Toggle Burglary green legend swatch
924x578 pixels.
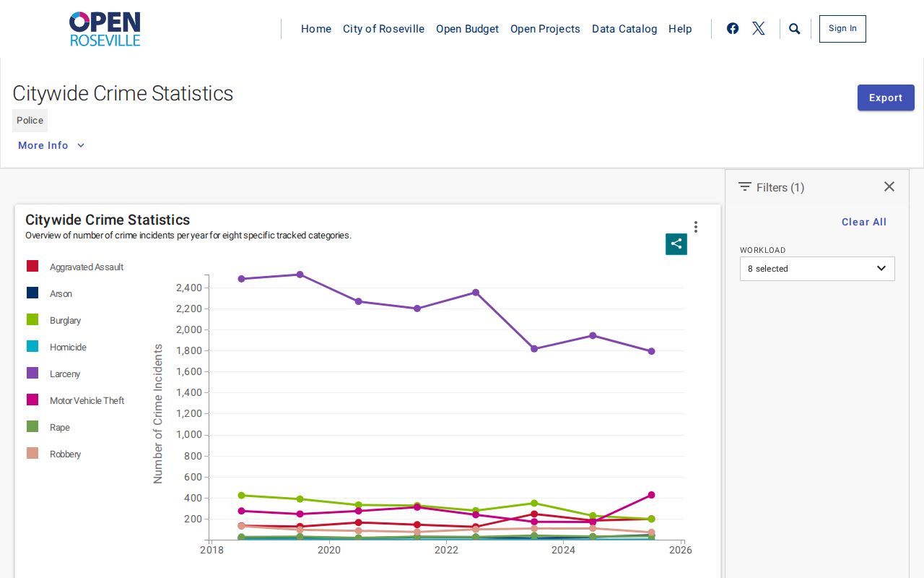coord(32,320)
